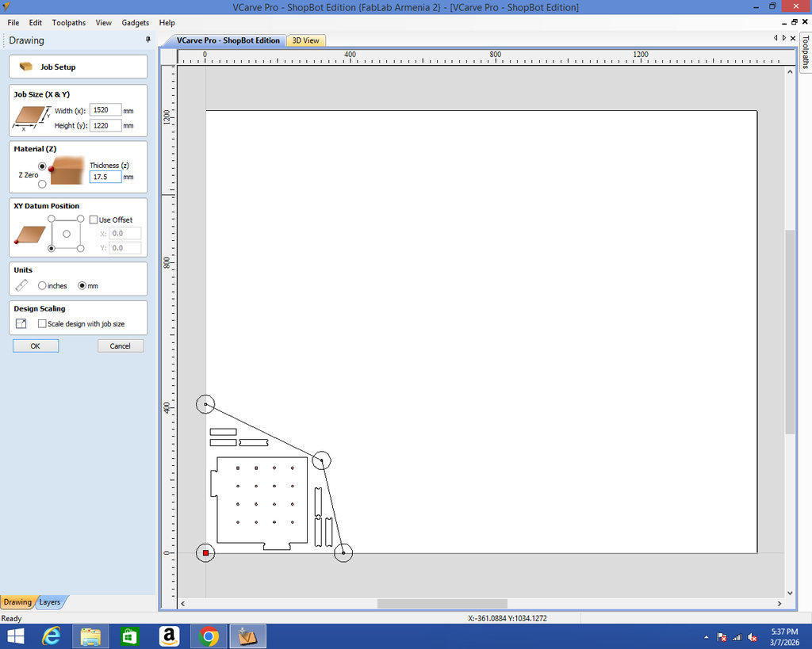The image size is (812, 649).
Task: Select center XY datum position
Action: click(67, 234)
